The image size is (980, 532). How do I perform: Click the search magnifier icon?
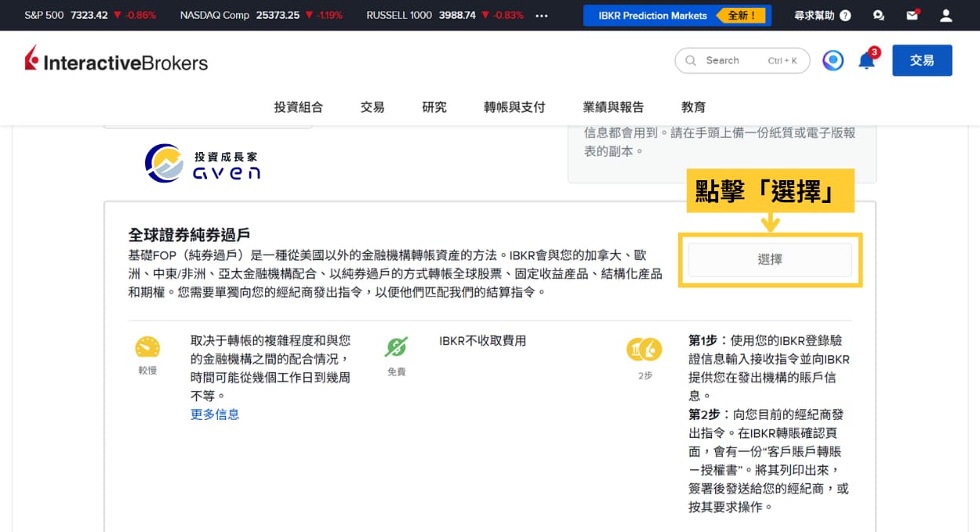[691, 60]
